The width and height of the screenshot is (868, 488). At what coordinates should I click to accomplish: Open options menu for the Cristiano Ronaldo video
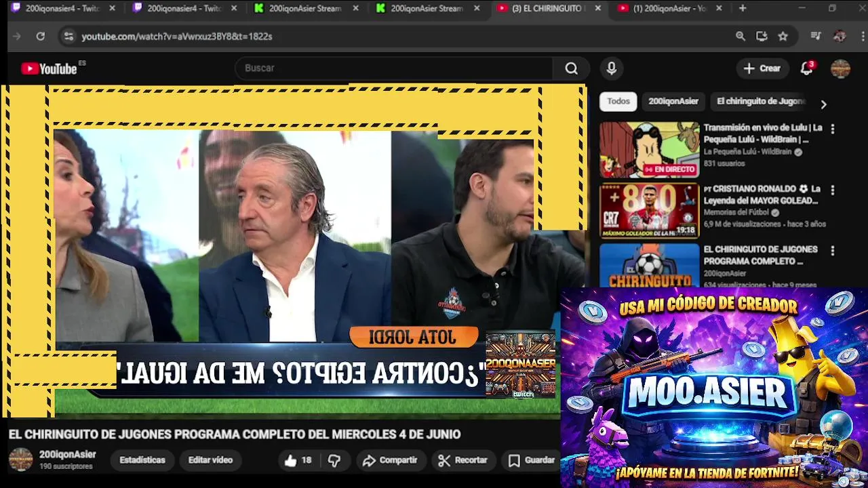pos(833,190)
